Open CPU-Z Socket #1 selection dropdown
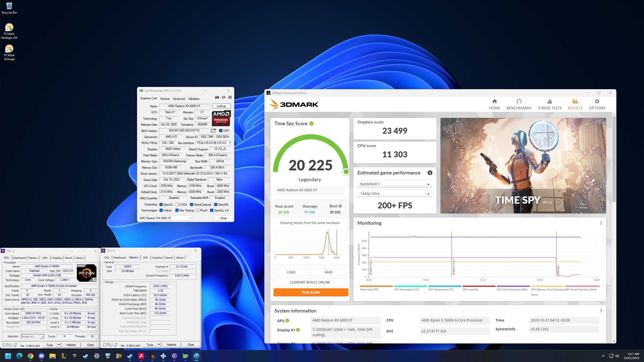644x362 pixels. point(33,336)
